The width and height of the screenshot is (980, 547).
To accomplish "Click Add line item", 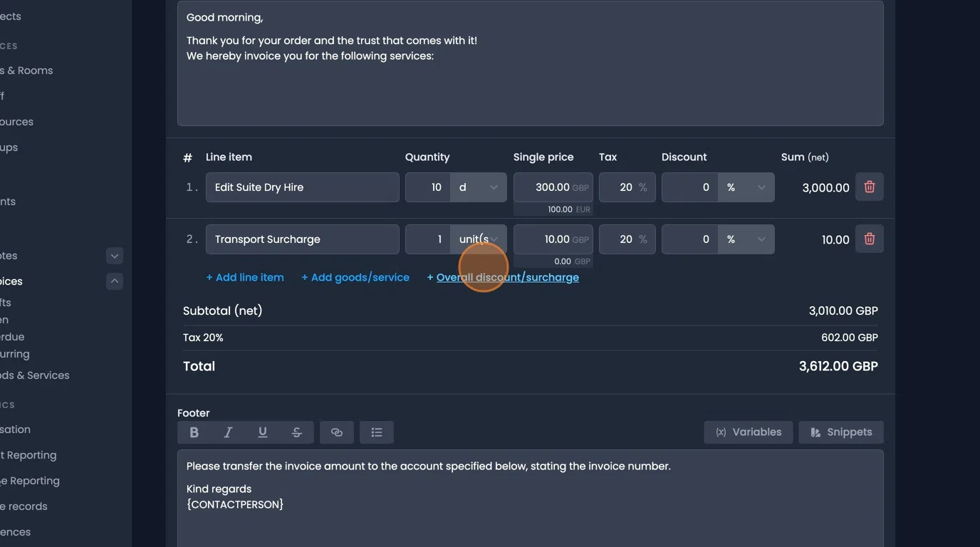I will (x=245, y=277).
